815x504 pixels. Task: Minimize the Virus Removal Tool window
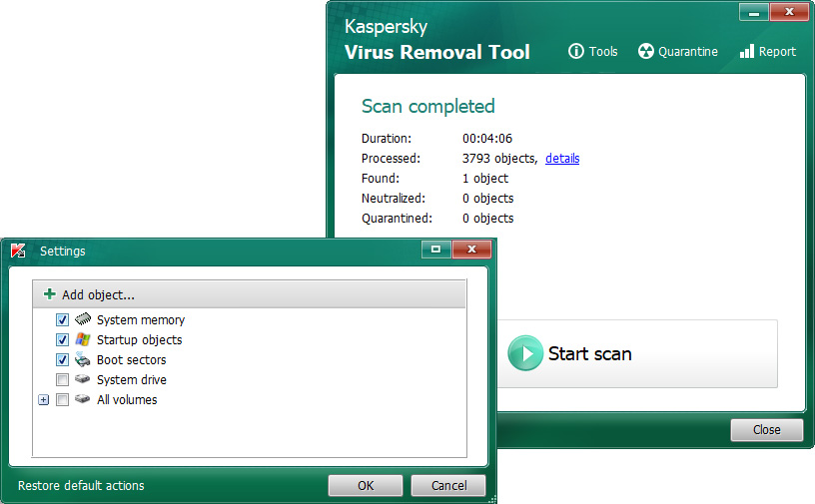click(x=754, y=12)
